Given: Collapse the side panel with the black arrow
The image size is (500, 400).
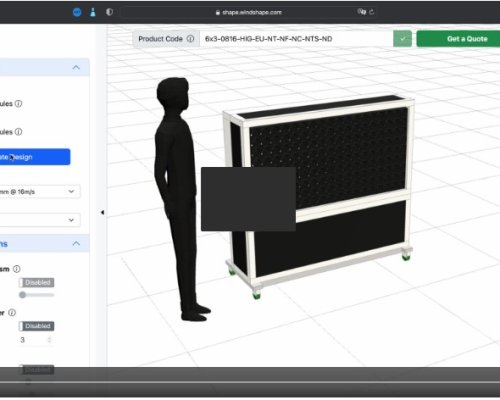Looking at the screenshot, I should pos(102,212).
